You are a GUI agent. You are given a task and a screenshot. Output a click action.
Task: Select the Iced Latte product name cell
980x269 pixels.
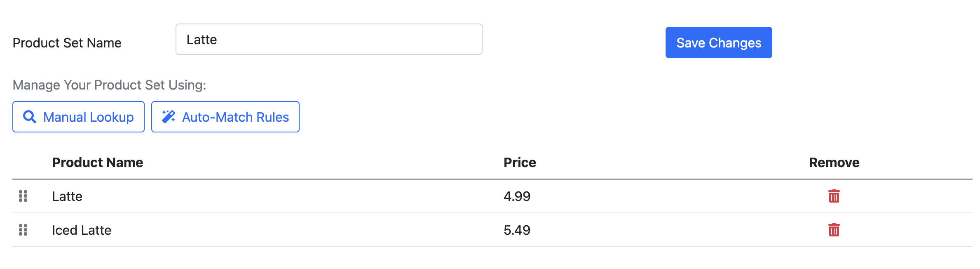tap(82, 230)
